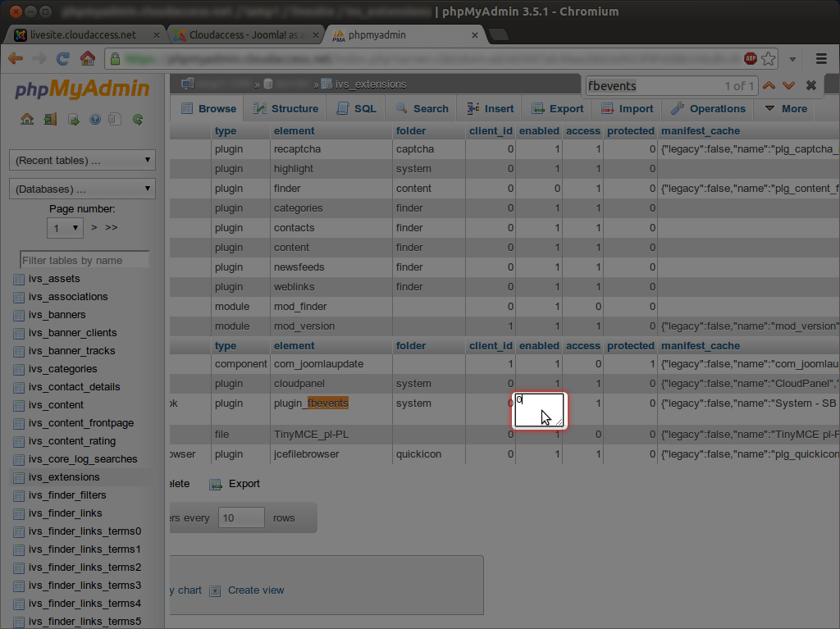Open the More tab dropdown

pyautogui.click(x=786, y=109)
